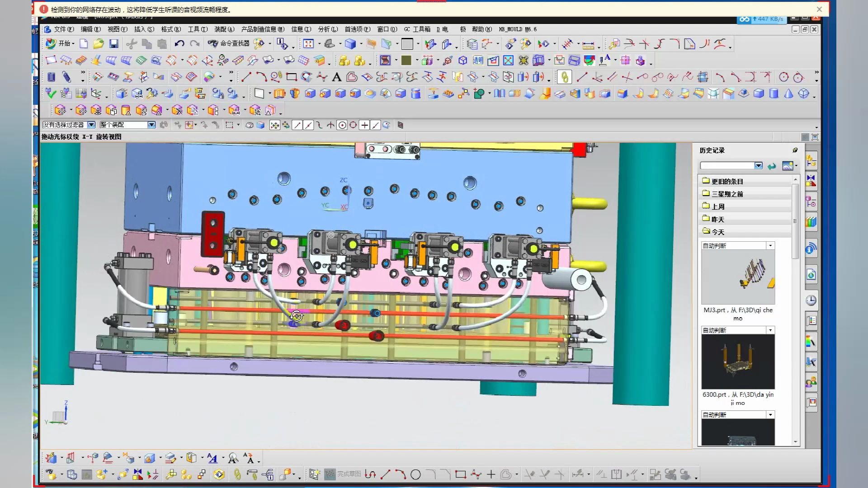The height and width of the screenshot is (488, 868).
Task: Open the 装配(A) menu
Action: pyautogui.click(x=224, y=29)
